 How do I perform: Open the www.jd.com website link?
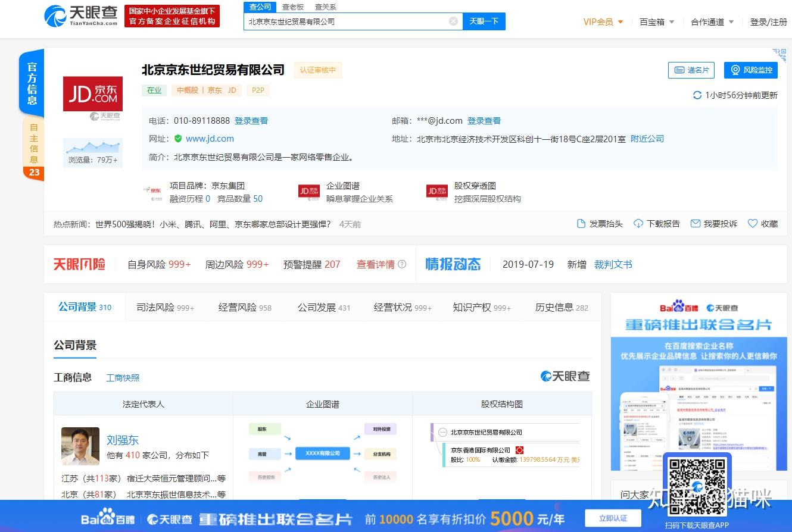coord(210,139)
